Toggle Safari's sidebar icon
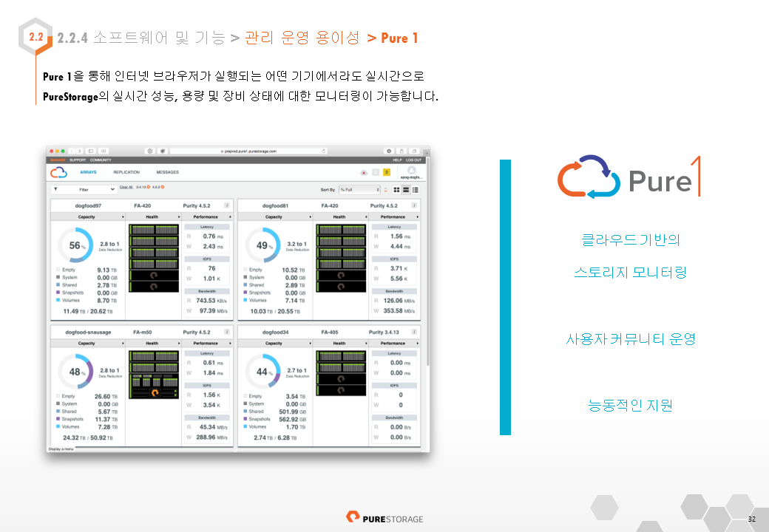The width and height of the screenshot is (769, 532). coord(91,151)
